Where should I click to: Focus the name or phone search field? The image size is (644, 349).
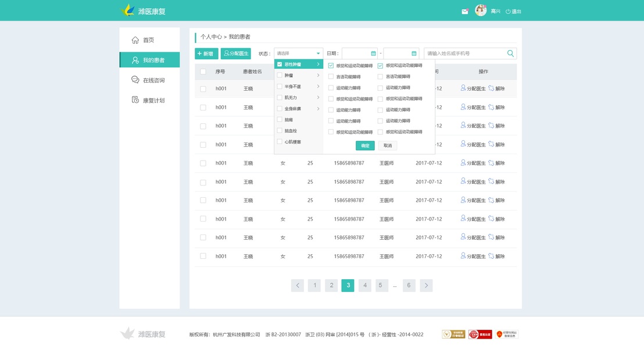466,54
